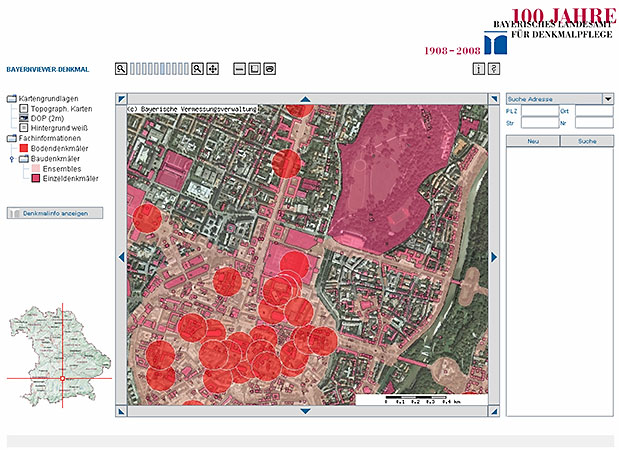Click the Suche button
Screen dimensions: 619x450
pyautogui.click(x=587, y=142)
